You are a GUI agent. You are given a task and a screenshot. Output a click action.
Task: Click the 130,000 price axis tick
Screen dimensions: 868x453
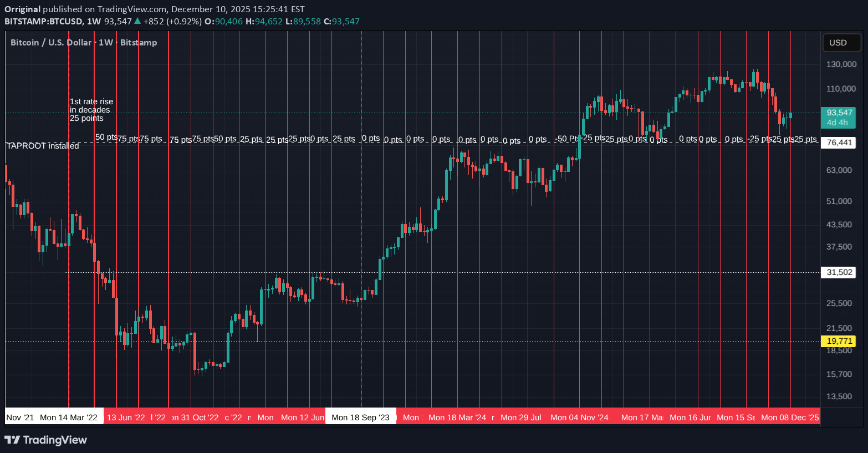tap(841, 64)
